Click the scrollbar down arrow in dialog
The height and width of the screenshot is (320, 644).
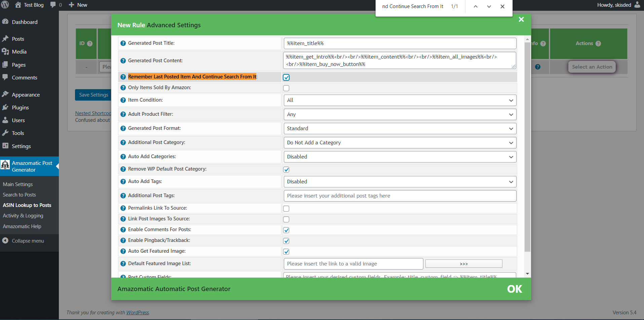coord(527,274)
